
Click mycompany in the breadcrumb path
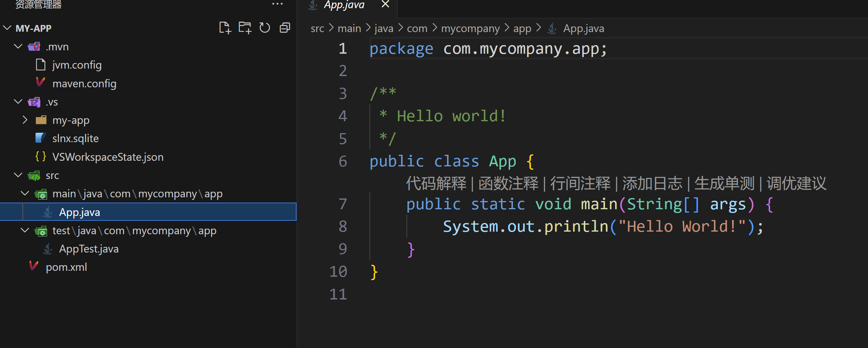point(470,29)
